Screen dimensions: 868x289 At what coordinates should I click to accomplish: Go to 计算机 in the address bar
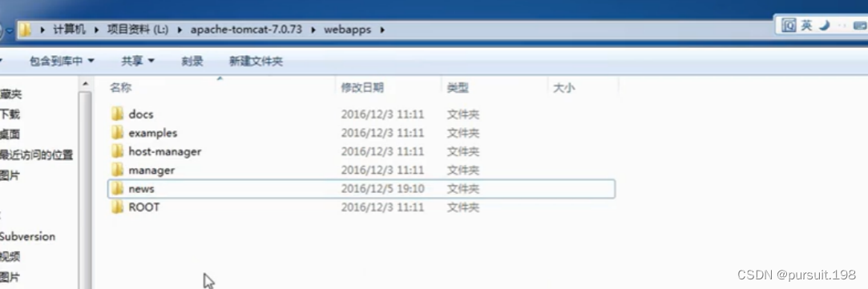tap(69, 30)
